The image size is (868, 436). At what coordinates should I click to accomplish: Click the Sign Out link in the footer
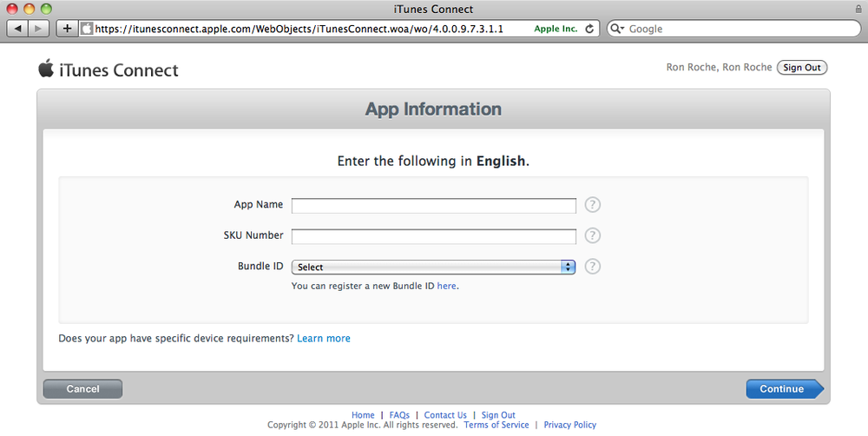click(498, 415)
